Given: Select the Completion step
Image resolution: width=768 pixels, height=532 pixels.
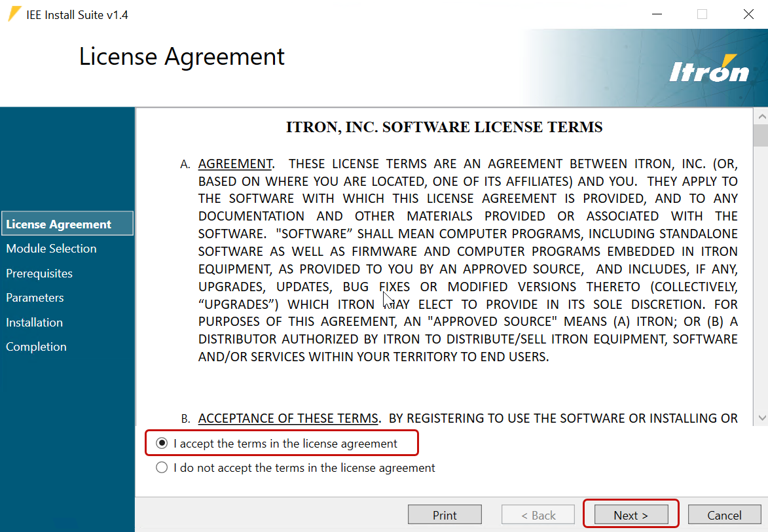Looking at the screenshot, I should point(36,346).
